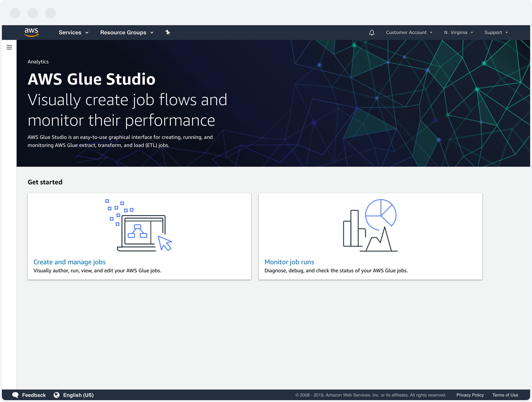This screenshot has height=402, width=532.
Task: Click the Feedback speech bubble icon
Action: pyautogui.click(x=15, y=395)
